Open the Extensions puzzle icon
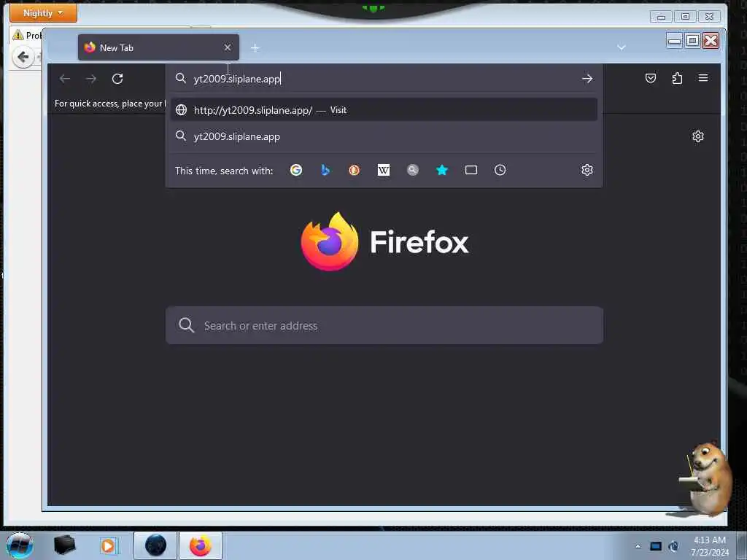Image resolution: width=747 pixels, height=560 pixels. click(x=677, y=78)
